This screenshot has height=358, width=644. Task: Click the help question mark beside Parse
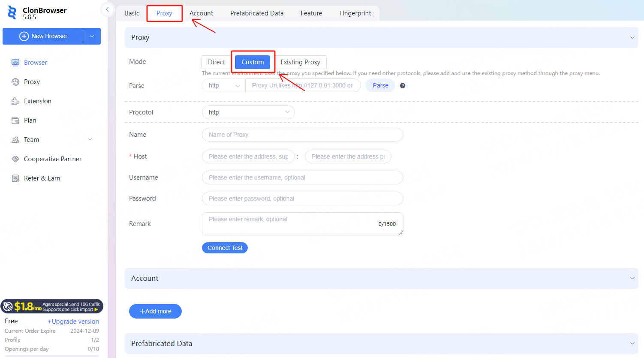pyautogui.click(x=403, y=86)
